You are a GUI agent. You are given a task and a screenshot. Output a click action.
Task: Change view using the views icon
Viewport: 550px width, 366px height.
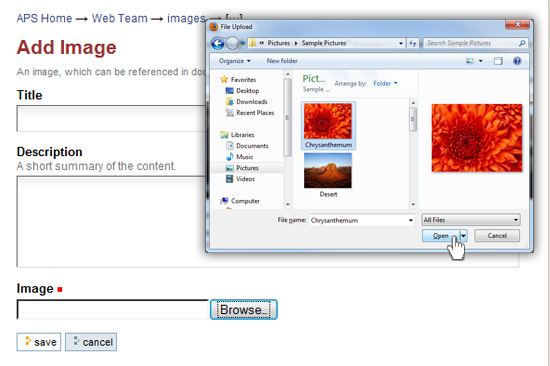pyautogui.click(x=470, y=61)
